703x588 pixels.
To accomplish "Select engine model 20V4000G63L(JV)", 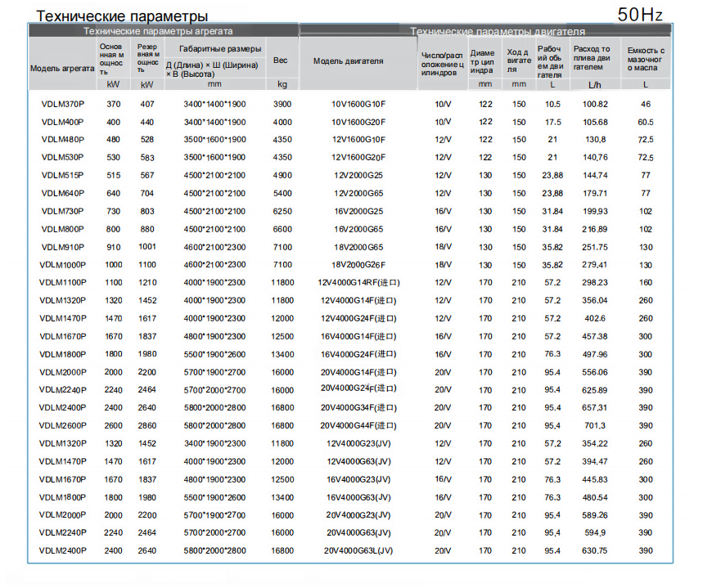I will [358, 551].
